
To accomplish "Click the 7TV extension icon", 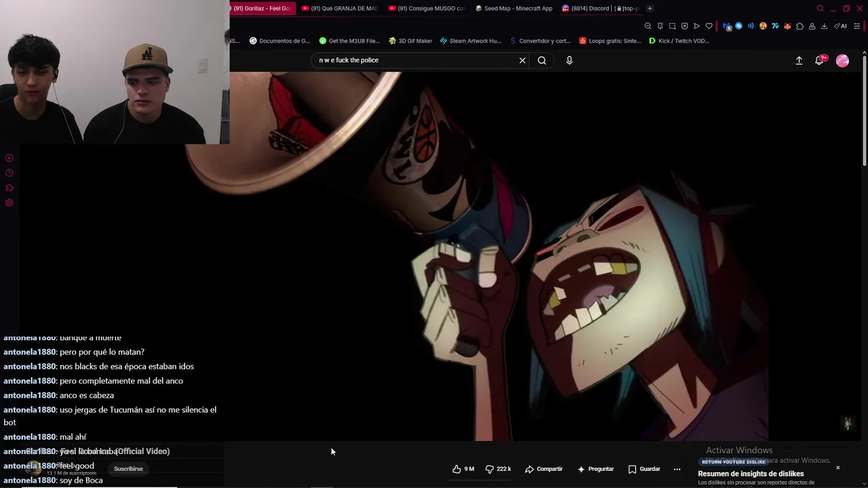I will click(x=775, y=26).
